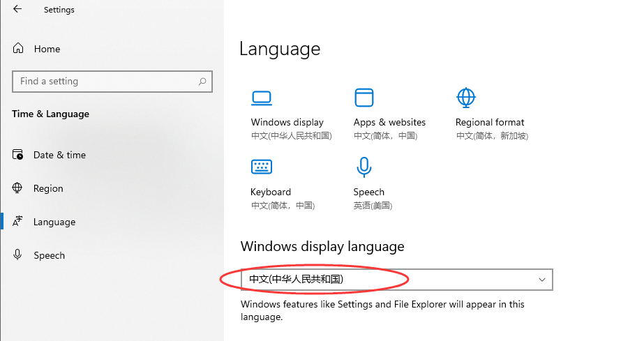Go back with the arrow icon
This screenshot has height=341, width=644.
tap(17, 9)
